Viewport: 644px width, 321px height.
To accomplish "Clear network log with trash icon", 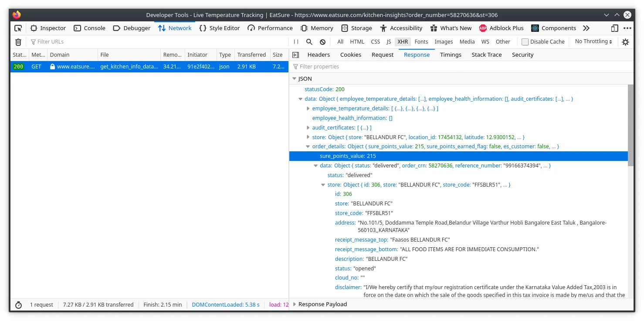I will (x=18, y=42).
